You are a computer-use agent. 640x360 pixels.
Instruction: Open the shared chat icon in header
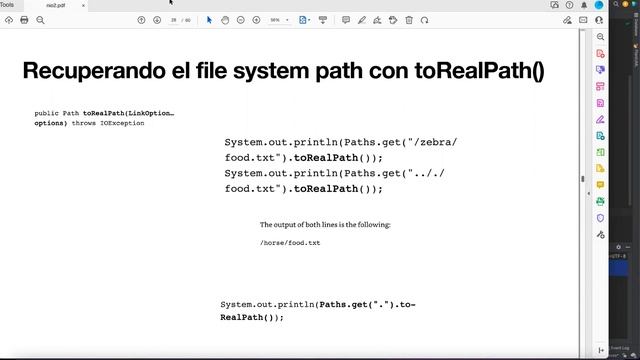[x=554, y=5]
